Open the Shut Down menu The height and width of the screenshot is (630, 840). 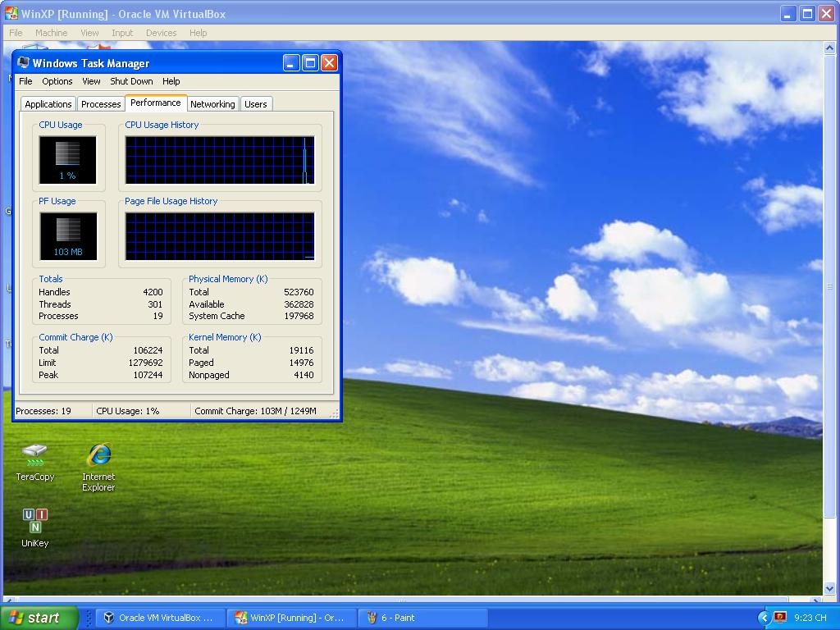click(131, 81)
